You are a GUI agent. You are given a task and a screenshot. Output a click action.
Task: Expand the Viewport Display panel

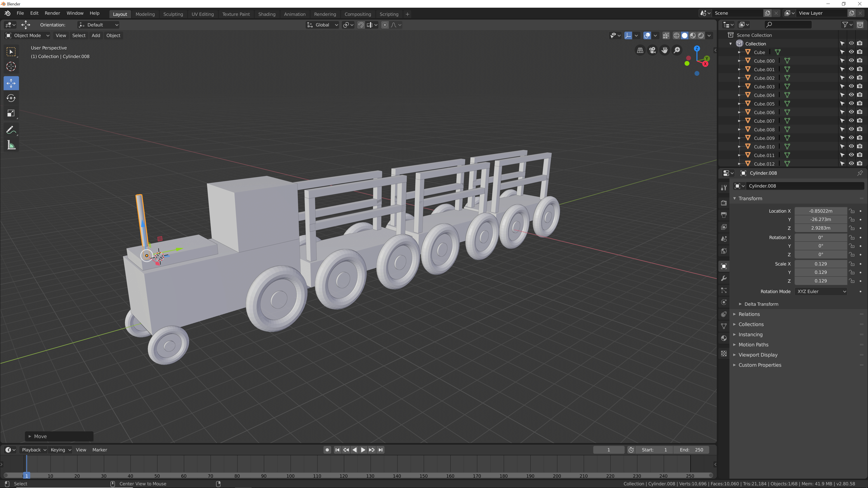coord(757,355)
